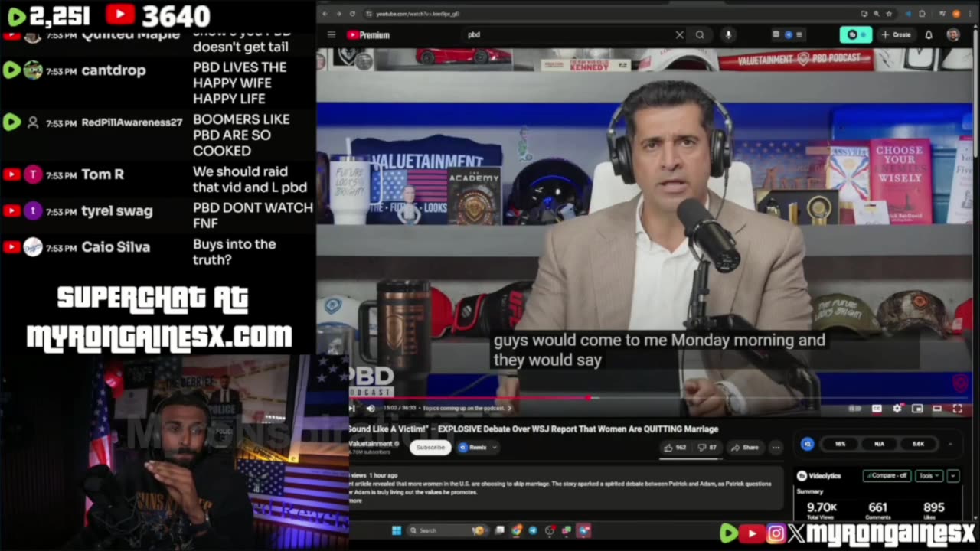Click the blue vidIQ score icon
Image resolution: width=980 pixels, height=551 pixels.
click(807, 444)
